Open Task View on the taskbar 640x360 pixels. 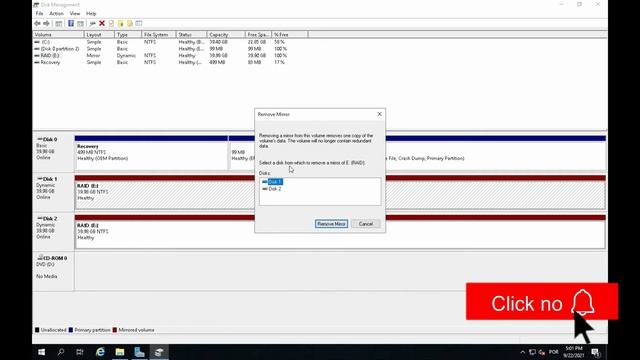(x=80, y=352)
